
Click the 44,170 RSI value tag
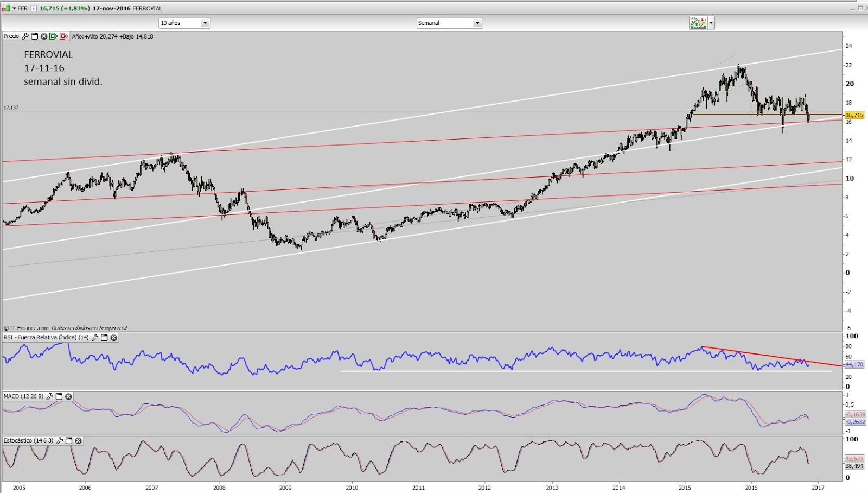point(854,365)
